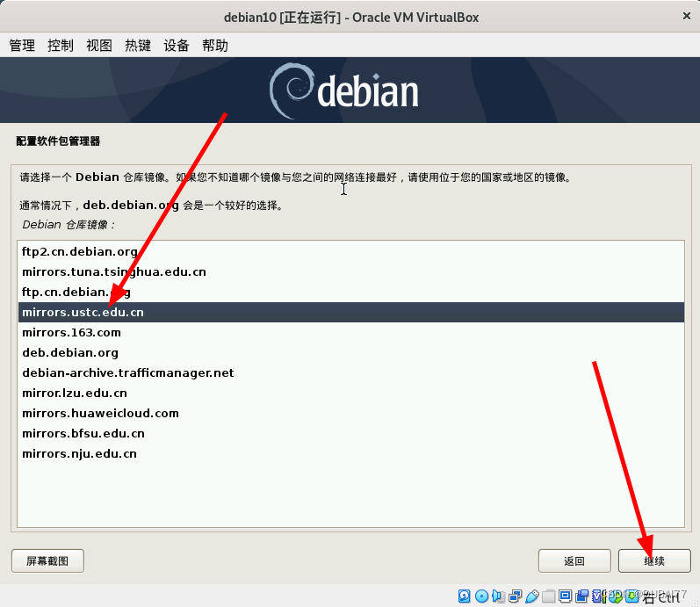Choose deb.debian.org mirror
The height and width of the screenshot is (607, 700).
[x=351, y=352]
